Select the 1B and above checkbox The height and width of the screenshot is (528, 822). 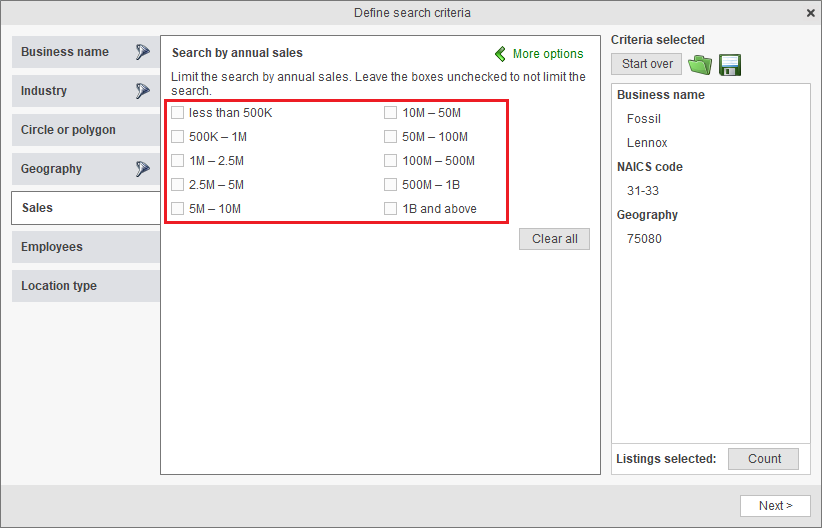tap(391, 209)
